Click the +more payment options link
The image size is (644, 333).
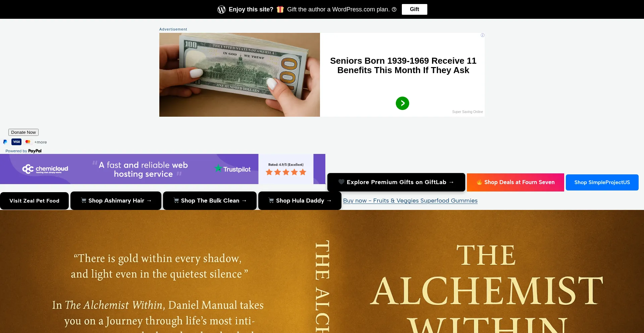[x=41, y=142]
